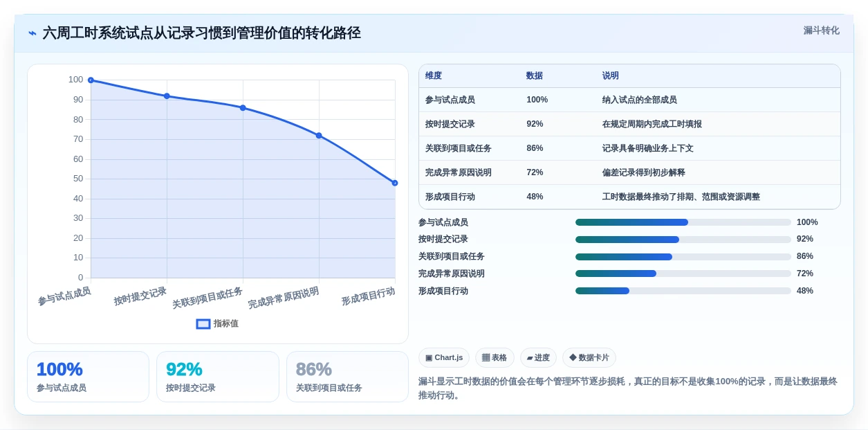Image resolution: width=868 pixels, height=430 pixels.
Task: Click chart data point for 参与试点成员
Action: pyautogui.click(x=91, y=80)
